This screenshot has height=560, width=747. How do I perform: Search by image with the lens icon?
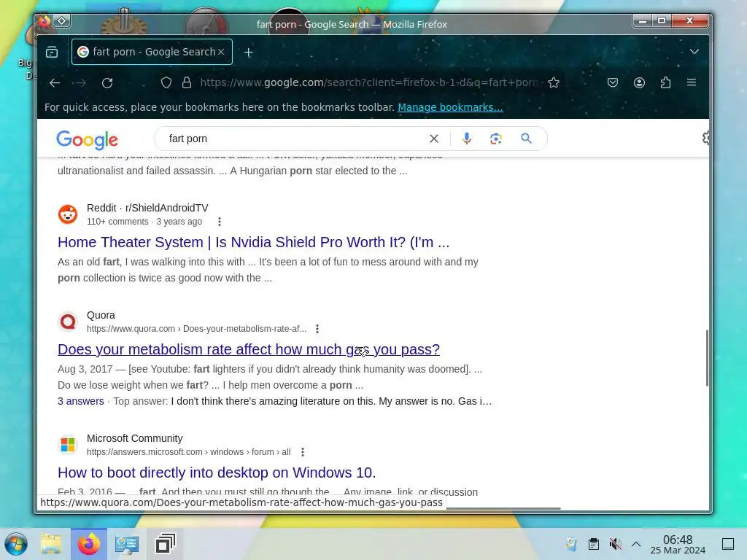point(496,139)
